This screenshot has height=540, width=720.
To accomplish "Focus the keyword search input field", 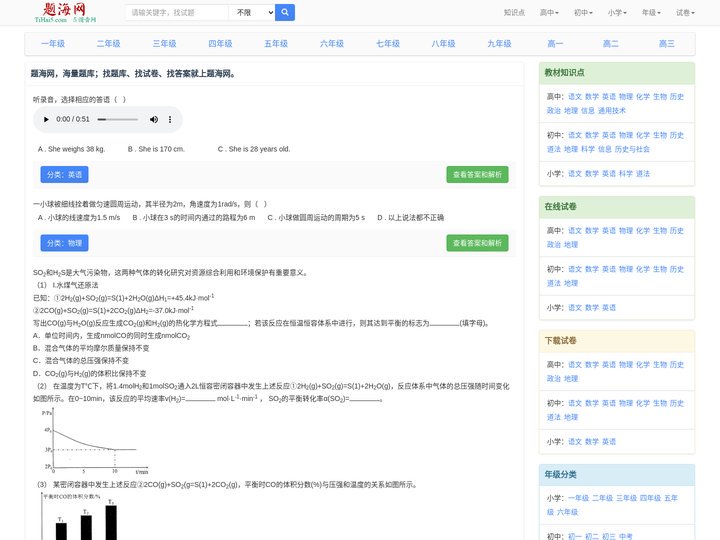I will pyautogui.click(x=176, y=12).
